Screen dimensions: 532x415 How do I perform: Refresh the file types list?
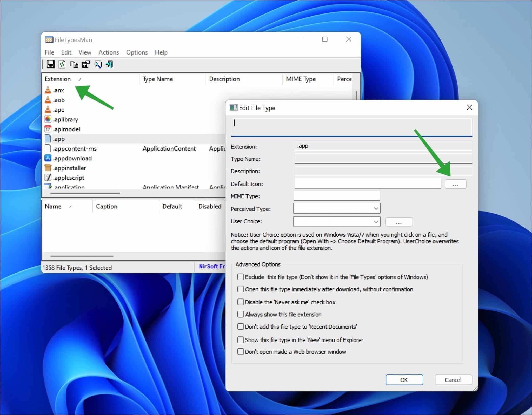[x=62, y=64]
